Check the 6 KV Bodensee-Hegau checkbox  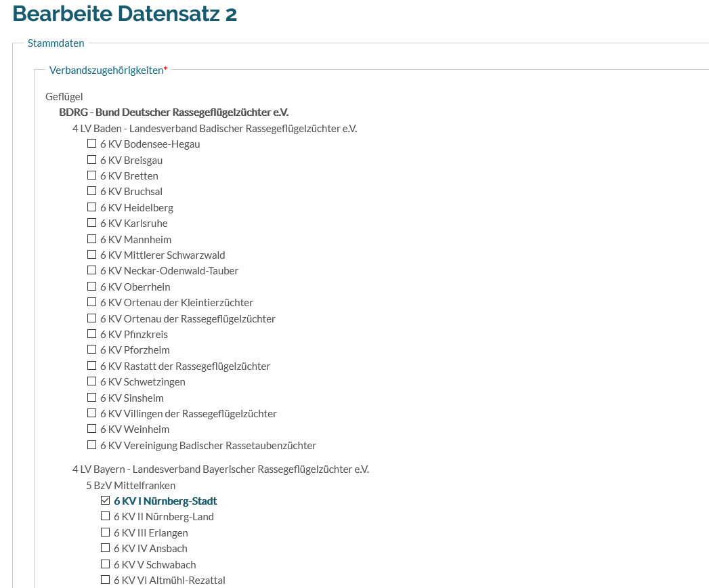click(x=91, y=144)
